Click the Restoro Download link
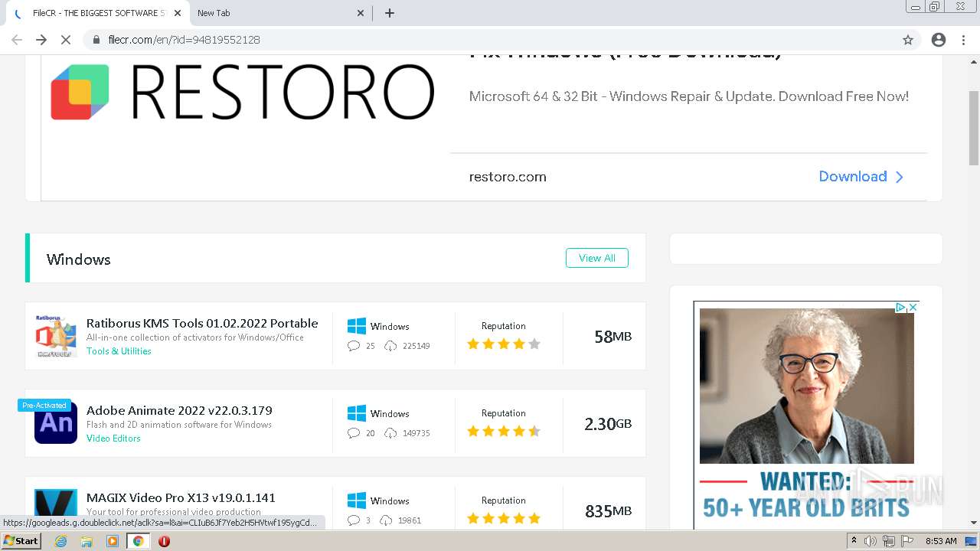This screenshot has width=980, height=551. [861, 177]
